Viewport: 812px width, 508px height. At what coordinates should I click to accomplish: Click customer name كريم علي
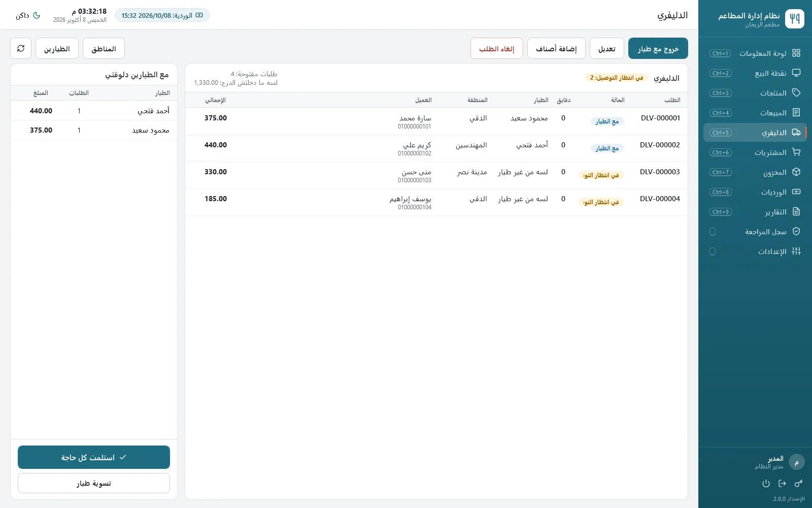(x=417, y=145)
